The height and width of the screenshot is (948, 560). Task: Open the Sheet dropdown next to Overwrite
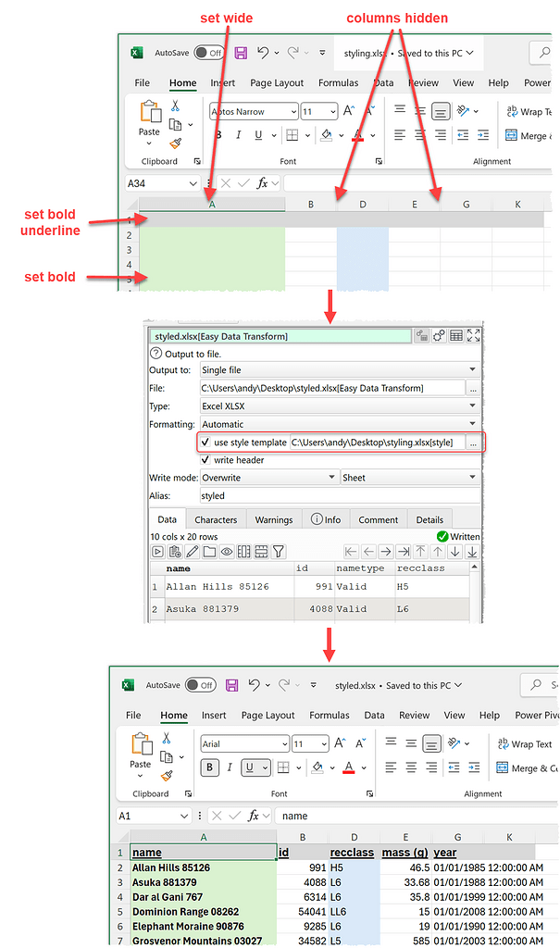tap(411, 477)
